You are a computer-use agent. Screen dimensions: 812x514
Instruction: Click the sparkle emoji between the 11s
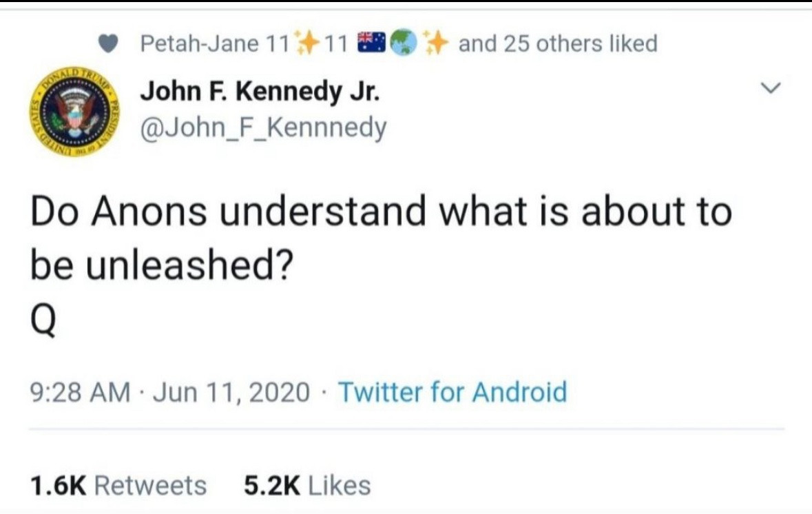pos(306,43)
